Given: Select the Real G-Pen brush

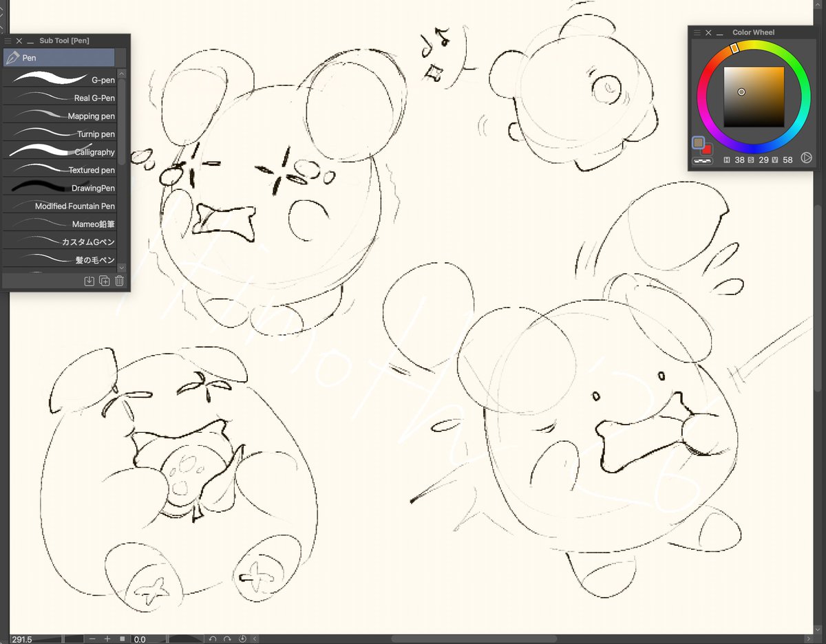Looking at the screenshot, I should point(60,96).
